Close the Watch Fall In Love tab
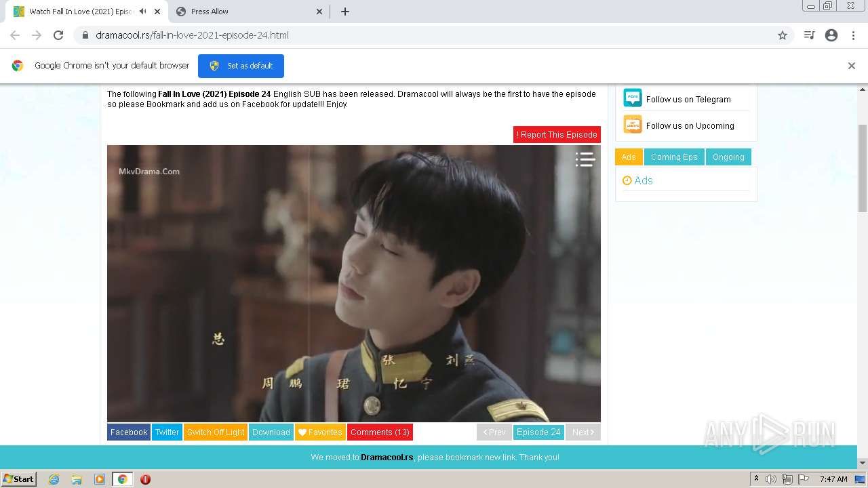The height and width of the screenshot is (488, 868). click(157, 12)
